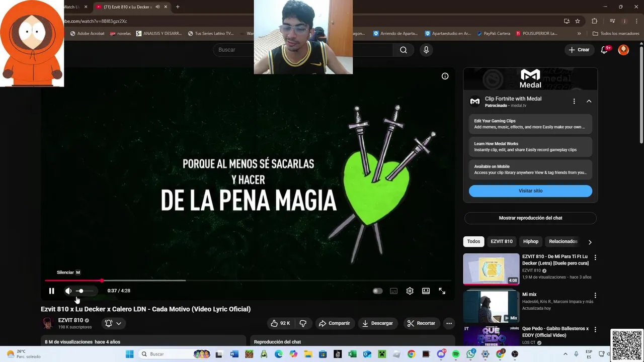This screenshot has height=362, width=644.
Task: Click Visitar sitio on the Medal ad
Action: 530,191
